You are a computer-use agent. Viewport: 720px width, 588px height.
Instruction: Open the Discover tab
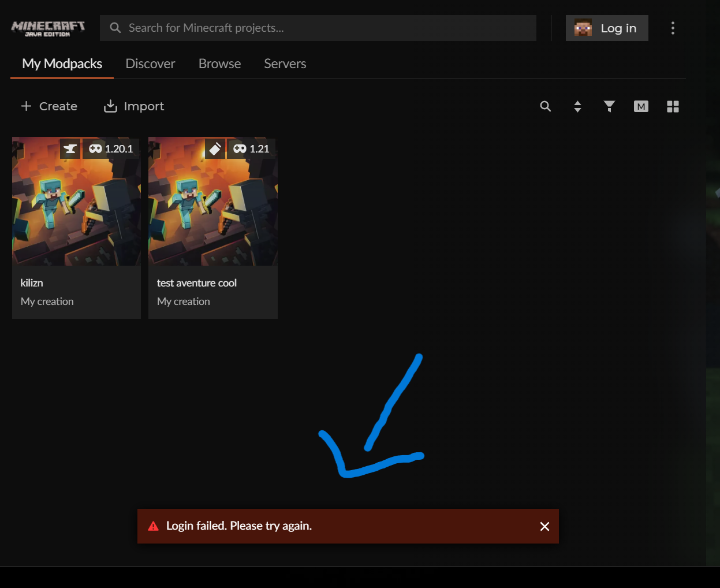point(150,64)
